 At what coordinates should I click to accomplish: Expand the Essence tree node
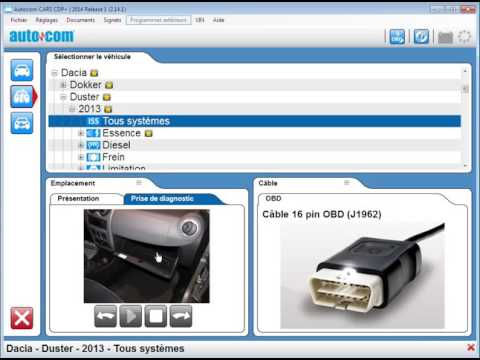pos(81,133)
